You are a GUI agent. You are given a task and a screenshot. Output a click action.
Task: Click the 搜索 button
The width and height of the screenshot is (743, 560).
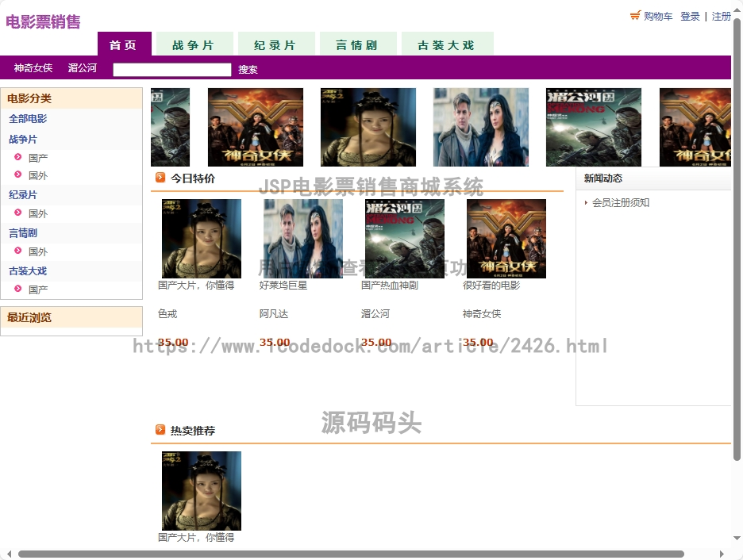(248, 70)
